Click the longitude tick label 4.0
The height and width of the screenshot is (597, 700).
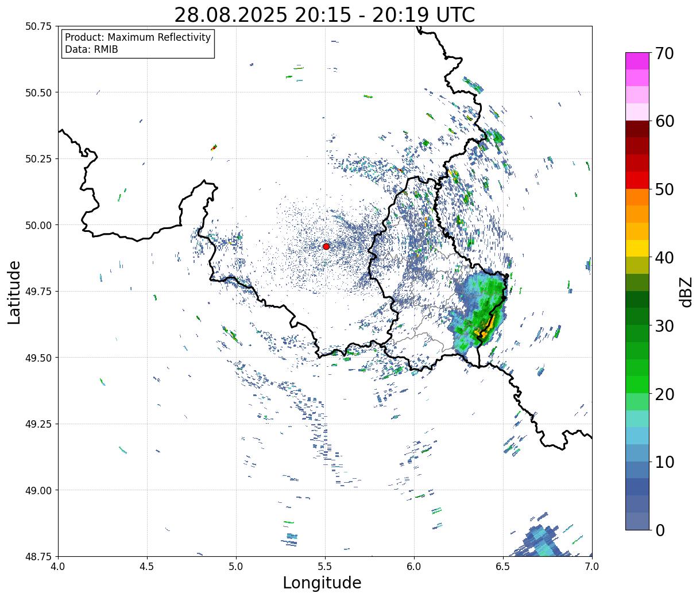(x=58, y=567)
